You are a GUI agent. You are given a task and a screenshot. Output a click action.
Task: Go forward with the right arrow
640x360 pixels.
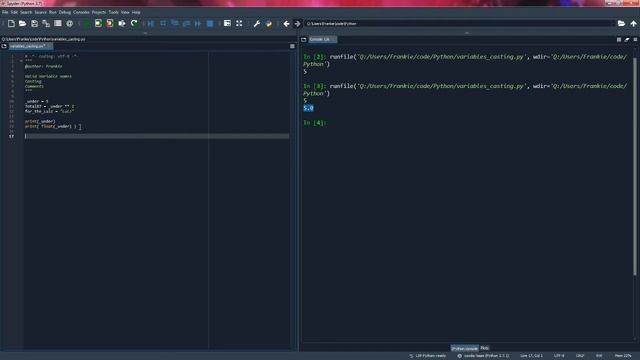(298, 24)
